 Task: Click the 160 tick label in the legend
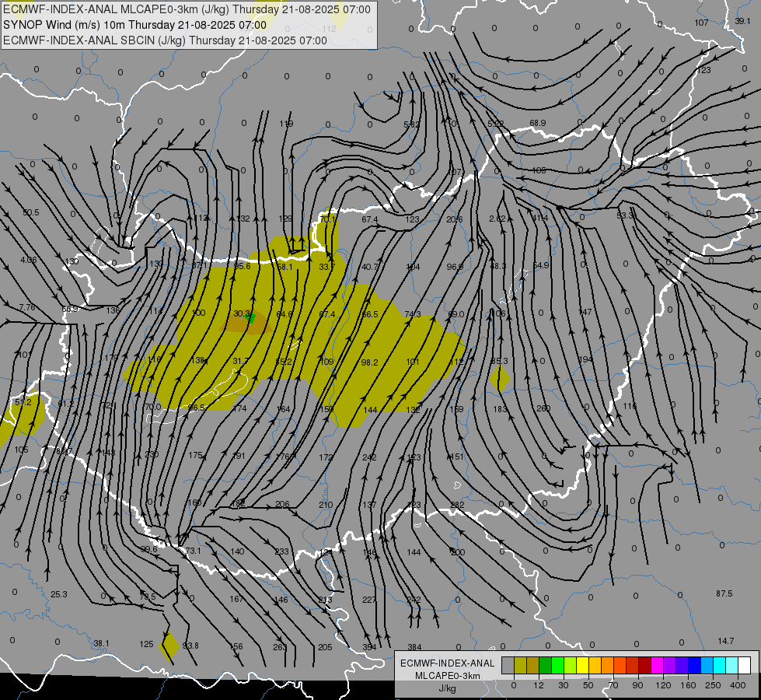pos(688,685)
